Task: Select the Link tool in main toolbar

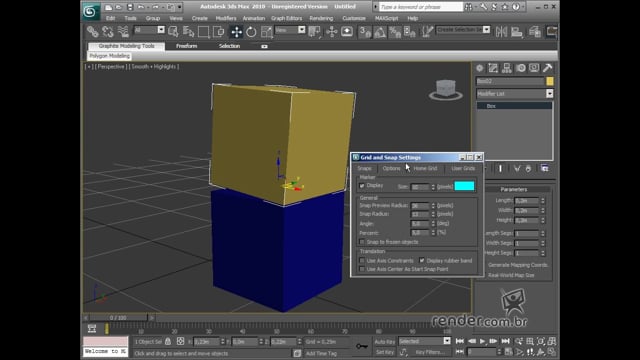Action: (93, 31)
